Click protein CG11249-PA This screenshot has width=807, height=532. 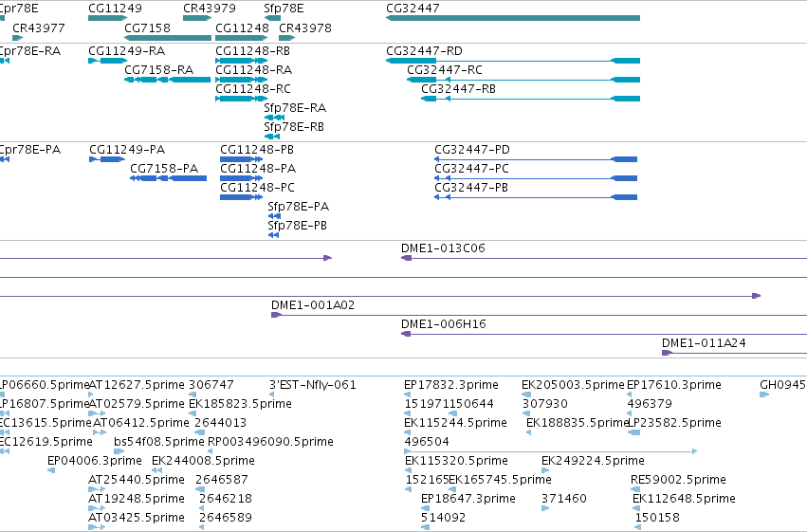[107, 159]
